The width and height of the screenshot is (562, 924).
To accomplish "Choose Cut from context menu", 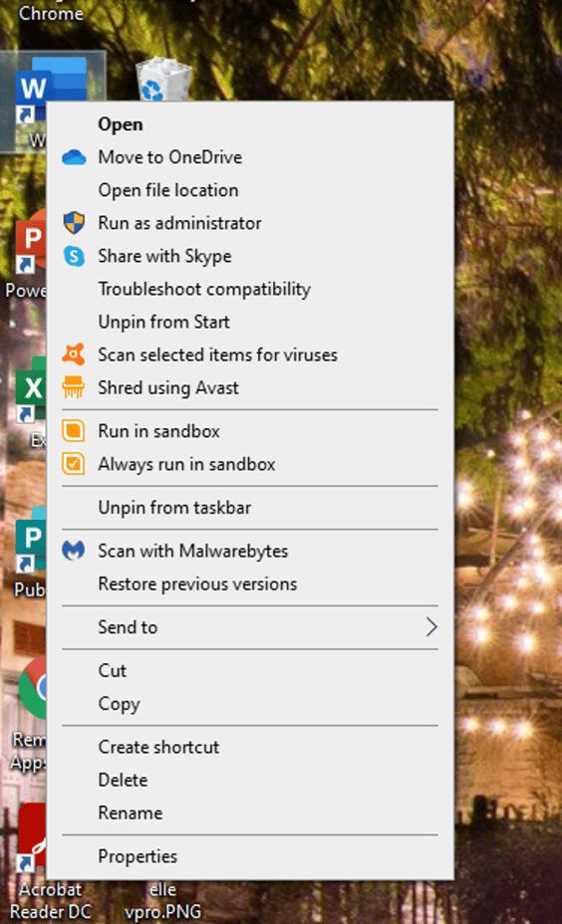I will 250,671.
